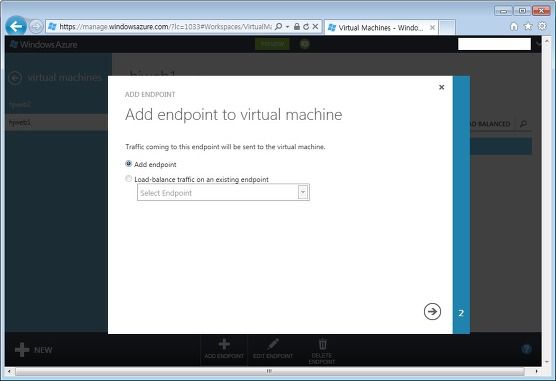Click the white field in the Azure header
This screenshot has width=556, height=381.
(494, 44)
